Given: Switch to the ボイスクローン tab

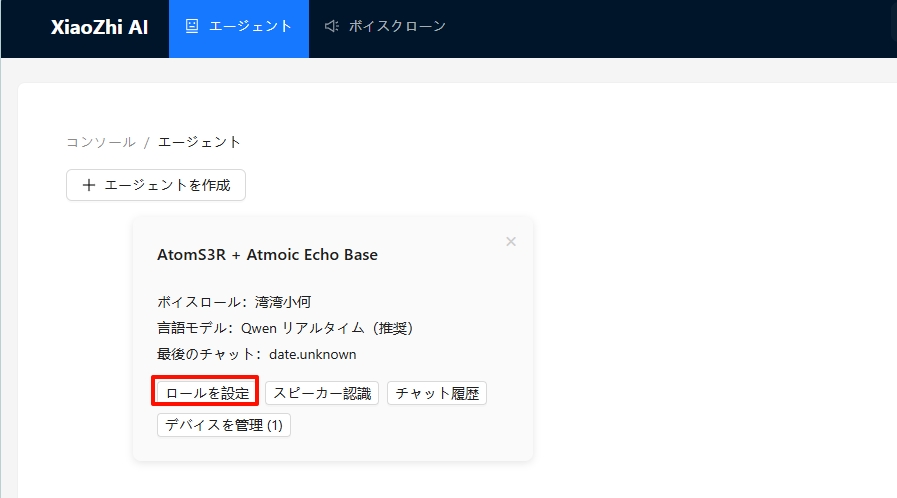Looking at the screenshot, I should pyautogui.click(x=384, y=27).
